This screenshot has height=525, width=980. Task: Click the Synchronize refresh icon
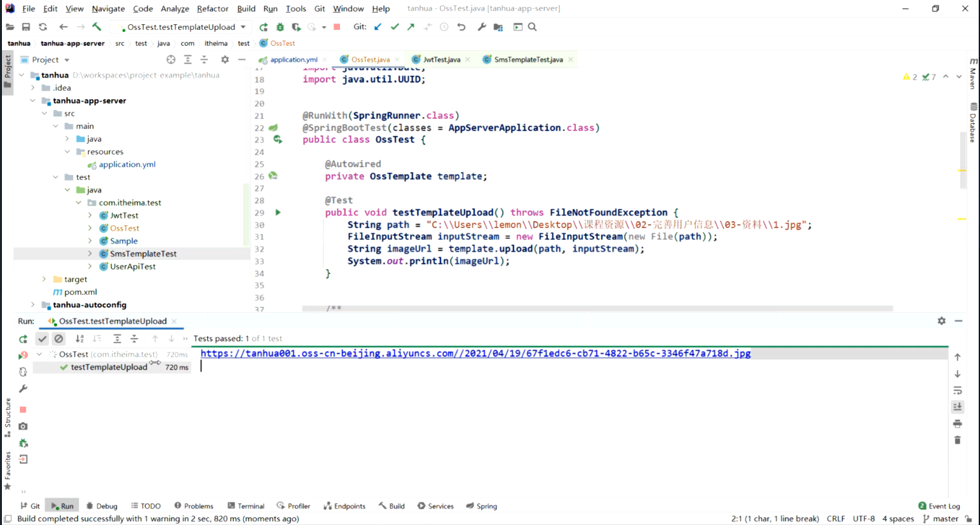coord(43,27)
